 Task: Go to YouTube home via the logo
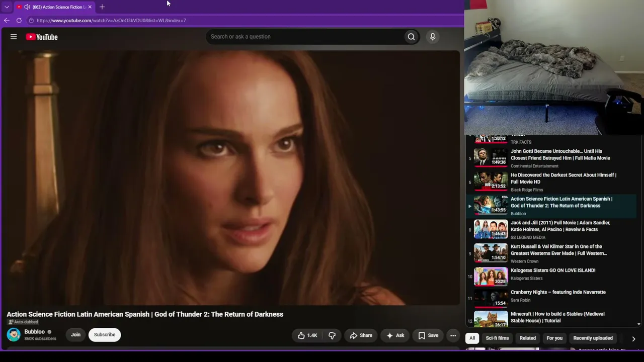[x=42, y=37]
